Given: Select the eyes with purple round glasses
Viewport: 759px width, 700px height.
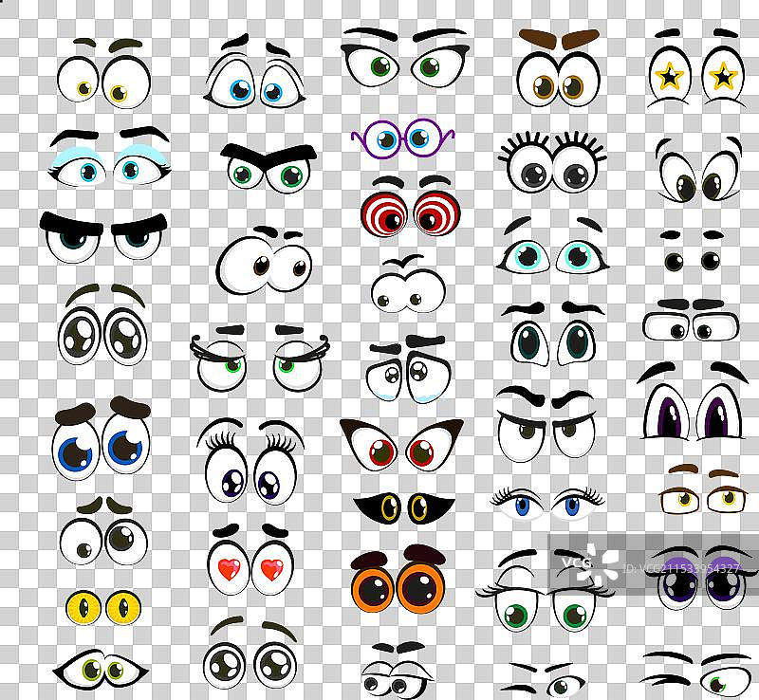Looking at the screenshot, I should [402, 139].
